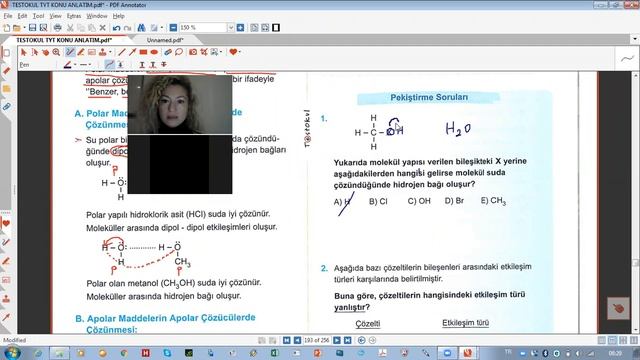This screenshot has width=640, height=360.
Task: Zoom in with the plus button
Action: click(x=240, y=28)
